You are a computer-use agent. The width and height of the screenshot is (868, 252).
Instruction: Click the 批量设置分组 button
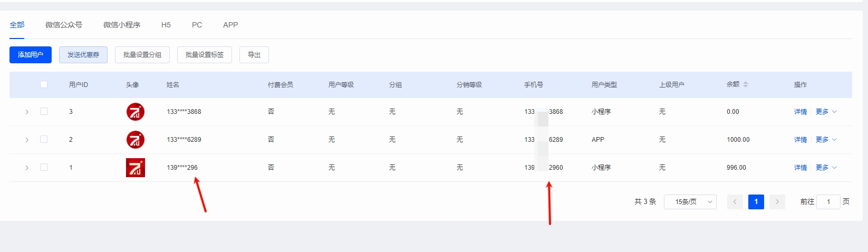tap(142, 55)
